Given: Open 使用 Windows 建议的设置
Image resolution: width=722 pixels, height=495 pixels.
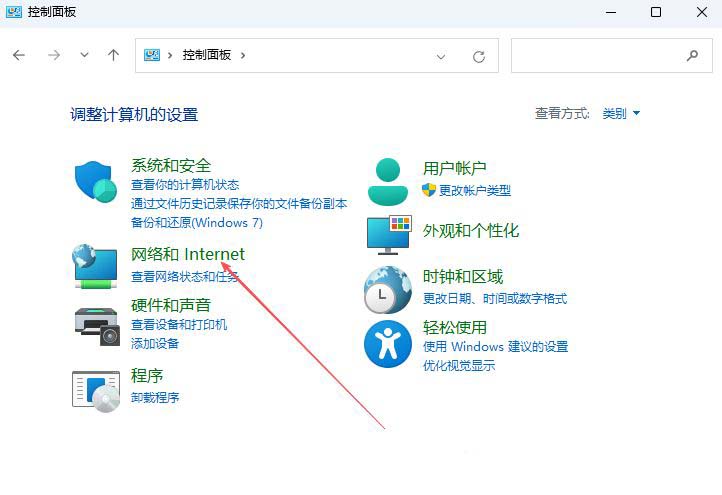Looking at the screenshot, I should point(495,347).
